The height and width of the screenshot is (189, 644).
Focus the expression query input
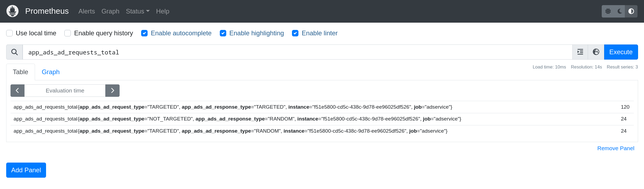[x=298, y=52]
